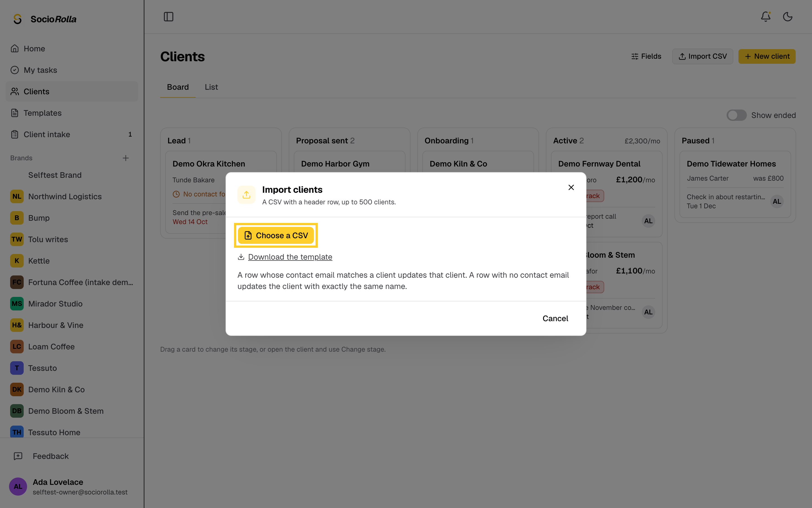Select the Tessuto brand
812x508 pixels.
pos(72,368)
